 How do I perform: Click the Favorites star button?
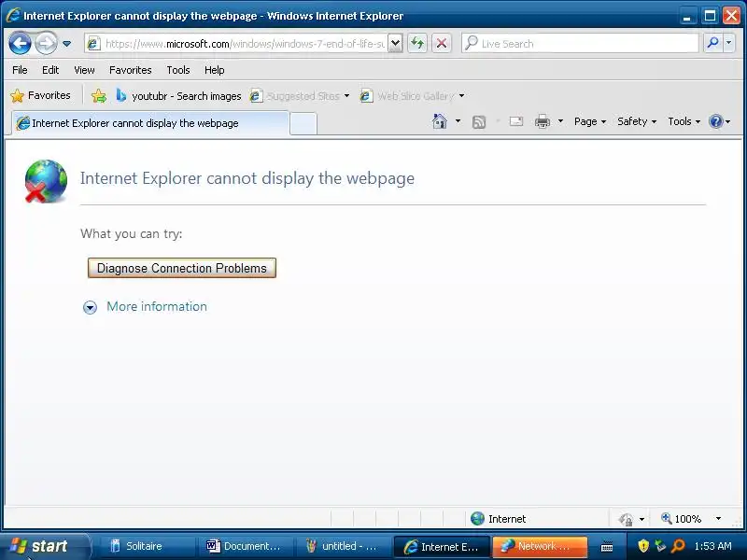[x=40, y=96]
